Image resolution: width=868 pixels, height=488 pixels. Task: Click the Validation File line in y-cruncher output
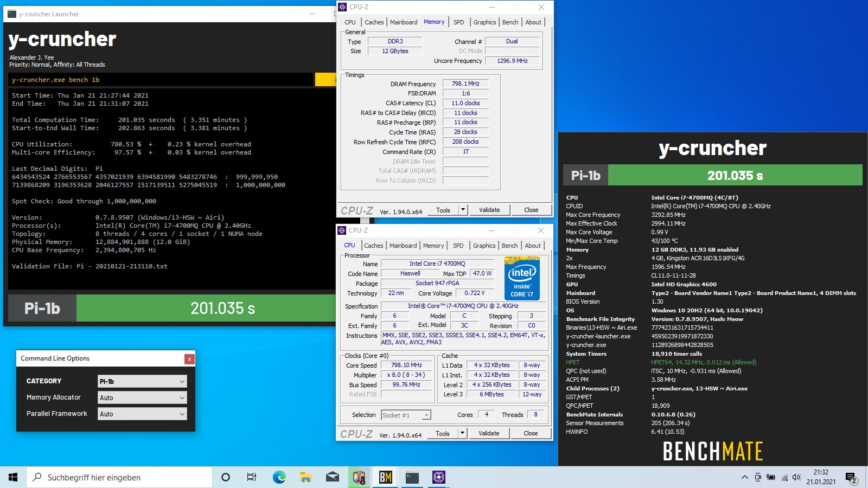[90, 266]
